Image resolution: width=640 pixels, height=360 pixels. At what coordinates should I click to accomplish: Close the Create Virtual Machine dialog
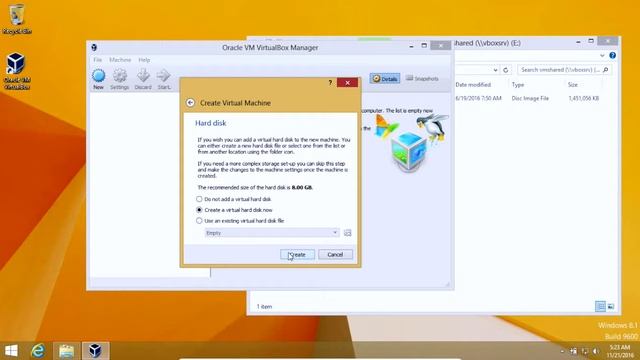347,83
